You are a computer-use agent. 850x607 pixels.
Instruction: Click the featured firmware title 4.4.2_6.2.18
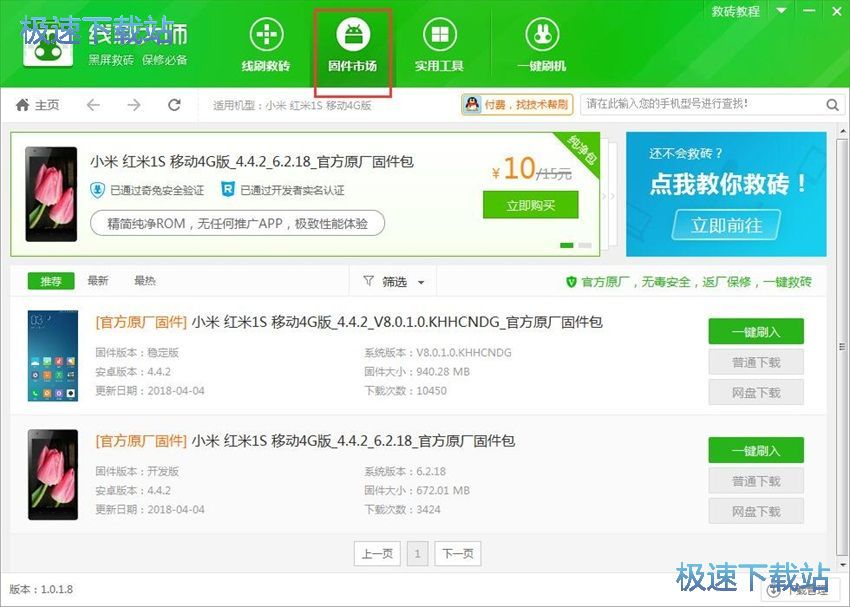pos(252,162)
